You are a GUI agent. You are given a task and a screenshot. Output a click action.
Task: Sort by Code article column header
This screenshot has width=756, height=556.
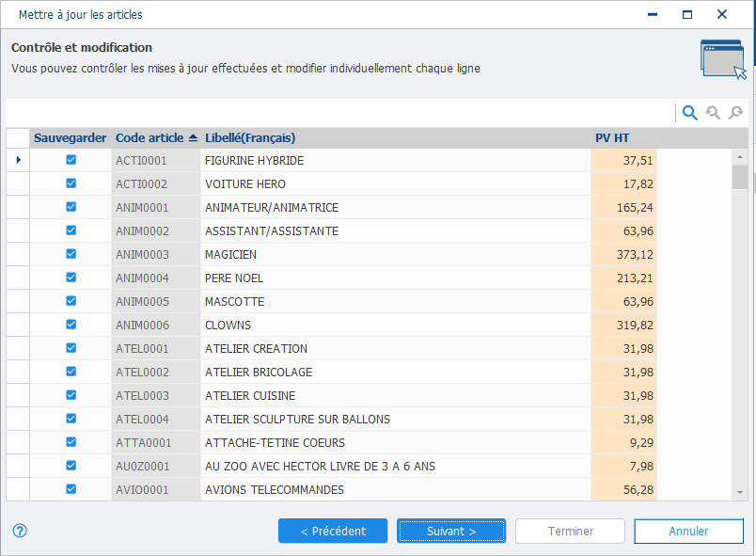(156, 138)
